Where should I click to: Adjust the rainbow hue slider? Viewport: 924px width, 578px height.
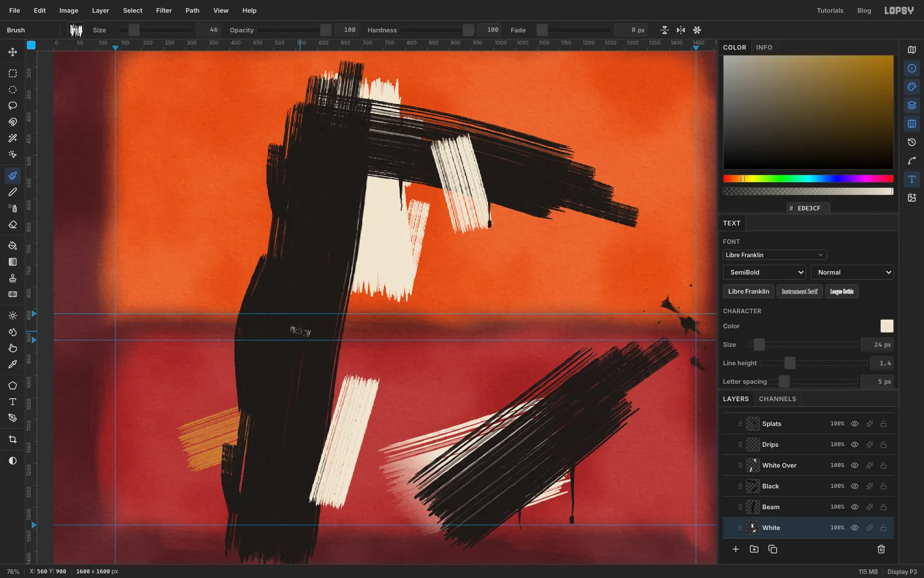[x=808, y=179]
